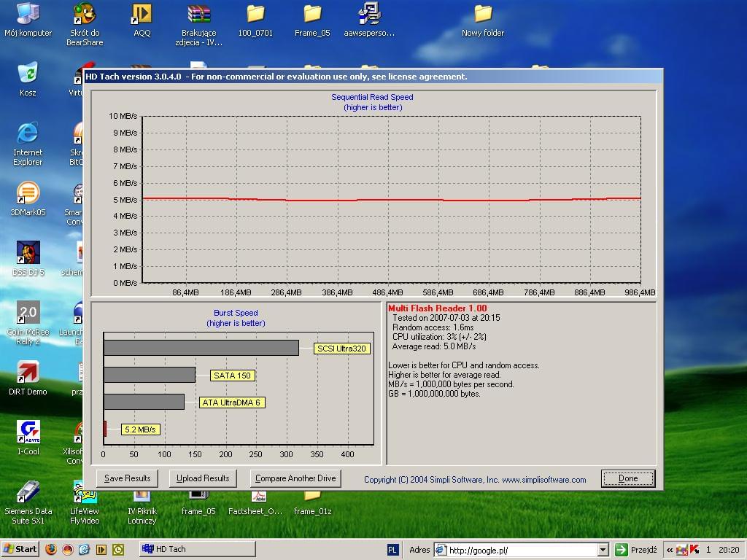Image resolution: width=747 pixels, height=560 pixels.
Task: Open Factsheet_O... PDF icon
Action: [255, 503]
